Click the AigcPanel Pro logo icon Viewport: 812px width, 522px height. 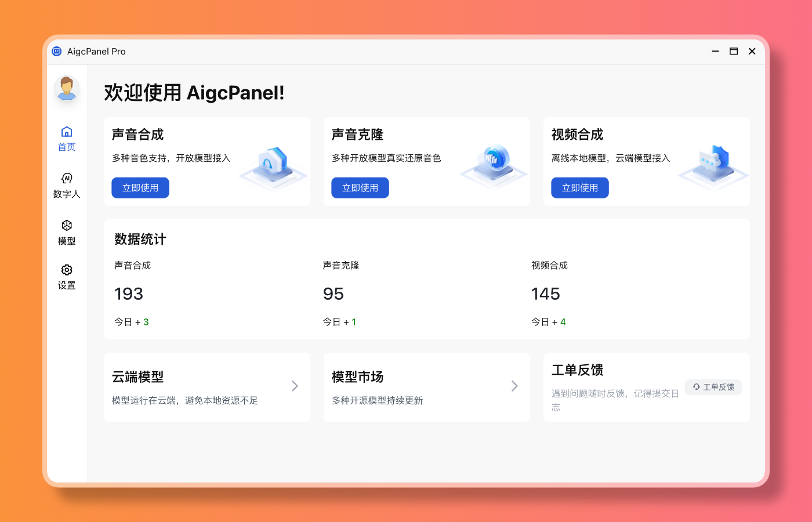(x=56, y=51)
